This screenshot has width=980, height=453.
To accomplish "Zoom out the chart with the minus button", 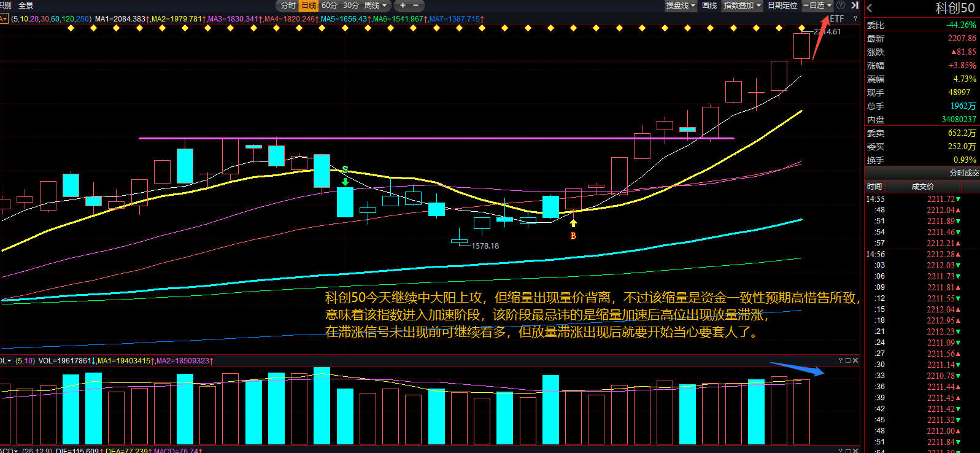I will (415, 6).
